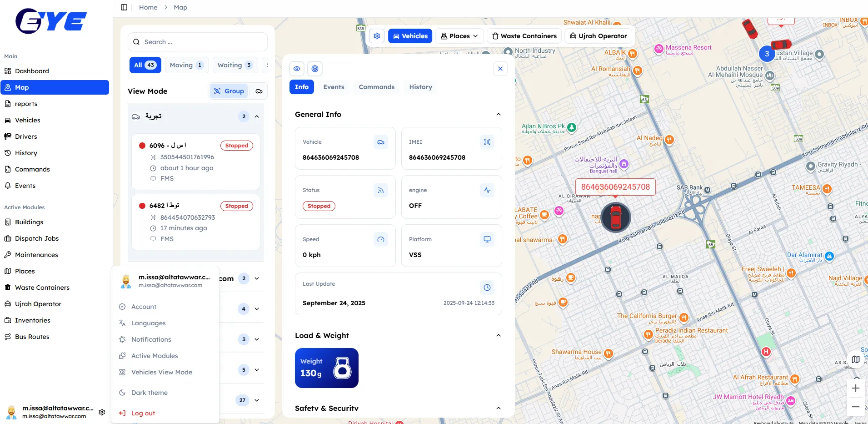Filter vehicle list by Moving

186,65
